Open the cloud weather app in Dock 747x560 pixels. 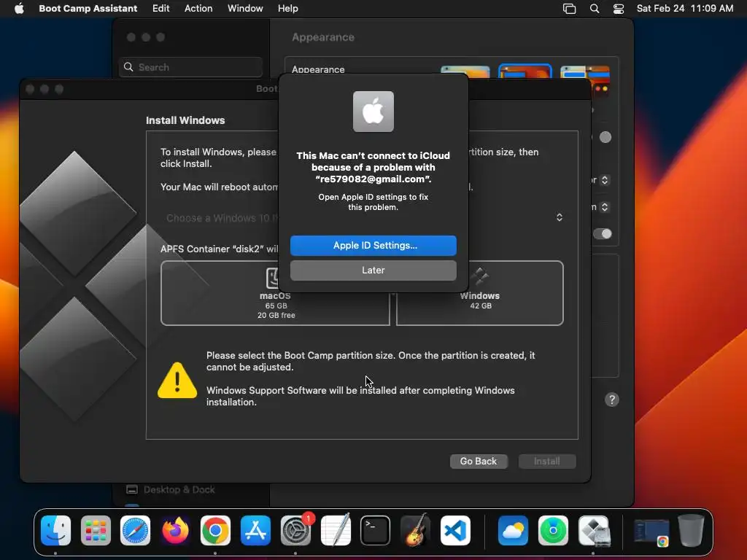(513, 530)
